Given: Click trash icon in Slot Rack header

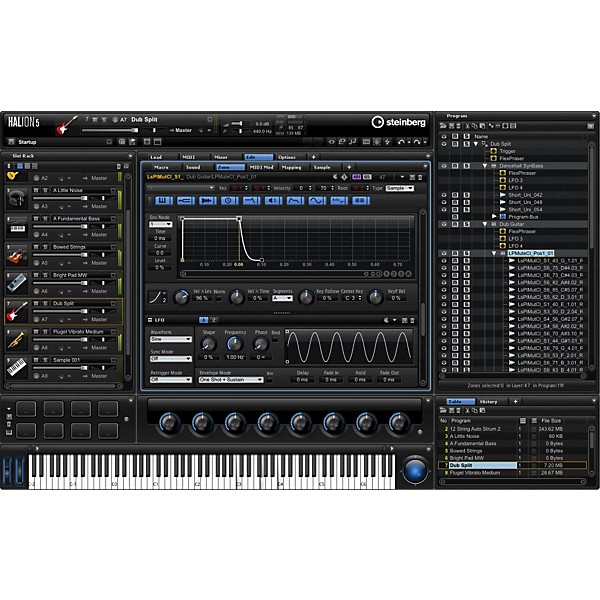Looking at the screenshot, I should pos(119,166).
